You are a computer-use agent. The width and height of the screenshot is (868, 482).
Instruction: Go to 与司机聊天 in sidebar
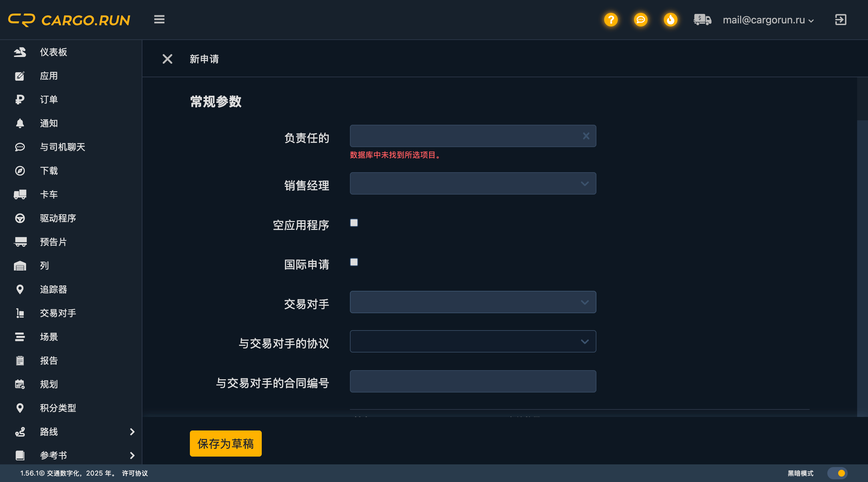click(62, 147)
